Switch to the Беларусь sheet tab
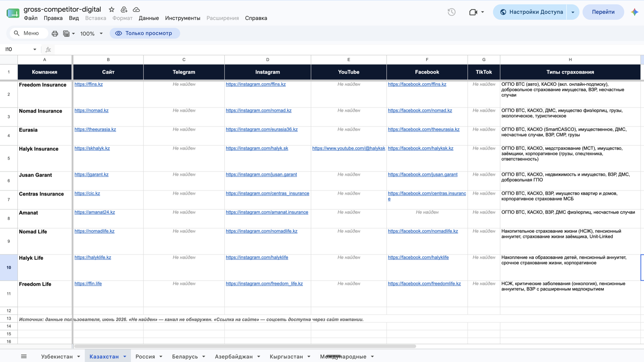 point(185,357)
